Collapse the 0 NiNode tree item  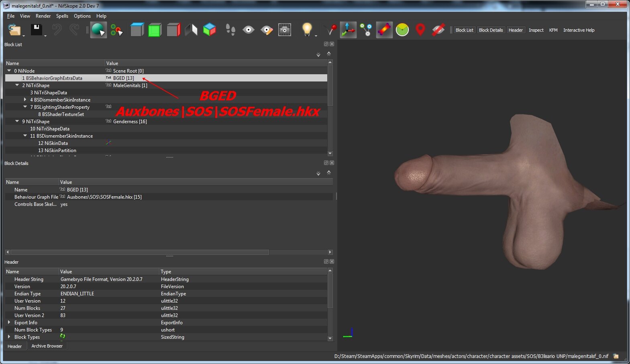click(x=9, y=71)
